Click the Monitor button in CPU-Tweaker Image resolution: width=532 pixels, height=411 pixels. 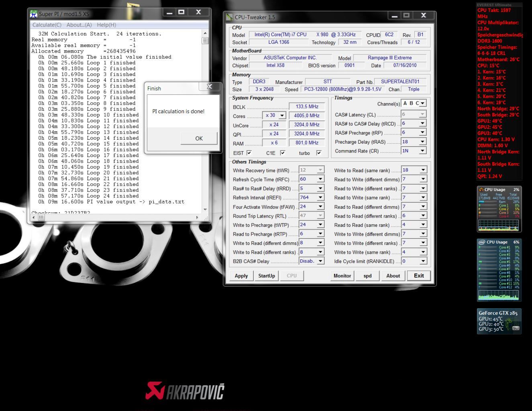pyautogui.click(x=342, y=276)
